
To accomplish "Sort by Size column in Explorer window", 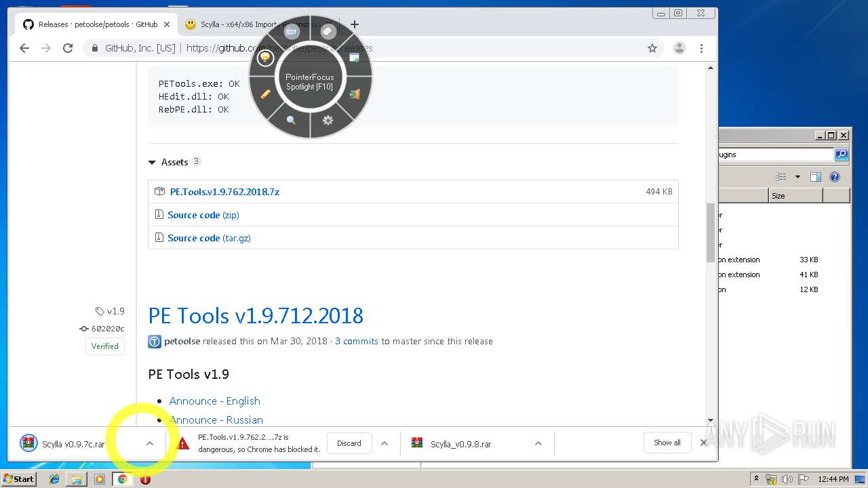I will click(x=795, y=196).
